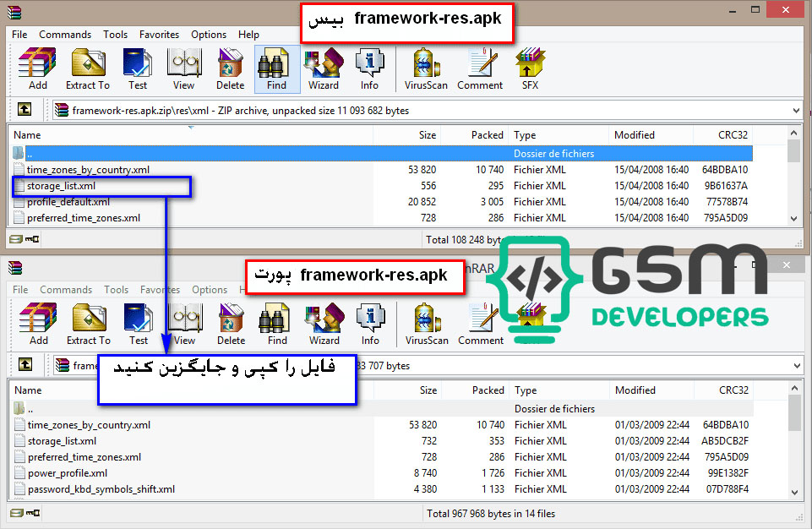Open Find in the lower WinRAR toolbar
The height and width of the screenshot is (529, 812).
tap(278, 324)
